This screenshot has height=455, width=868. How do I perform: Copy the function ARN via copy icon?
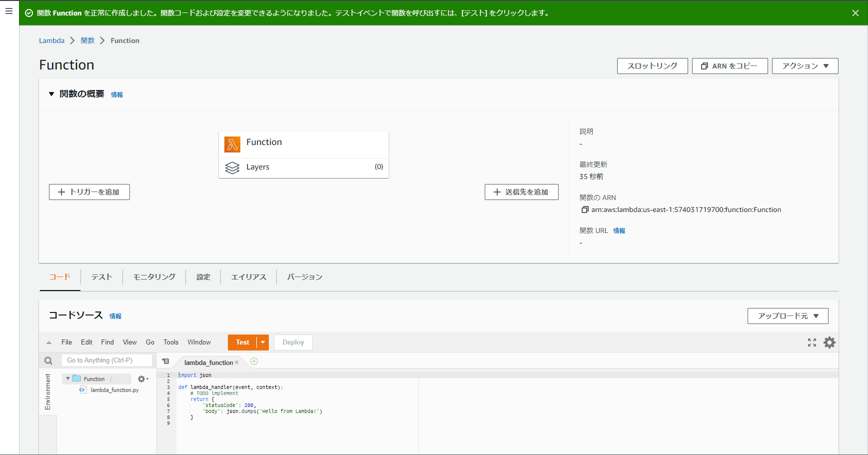[585, 210]
